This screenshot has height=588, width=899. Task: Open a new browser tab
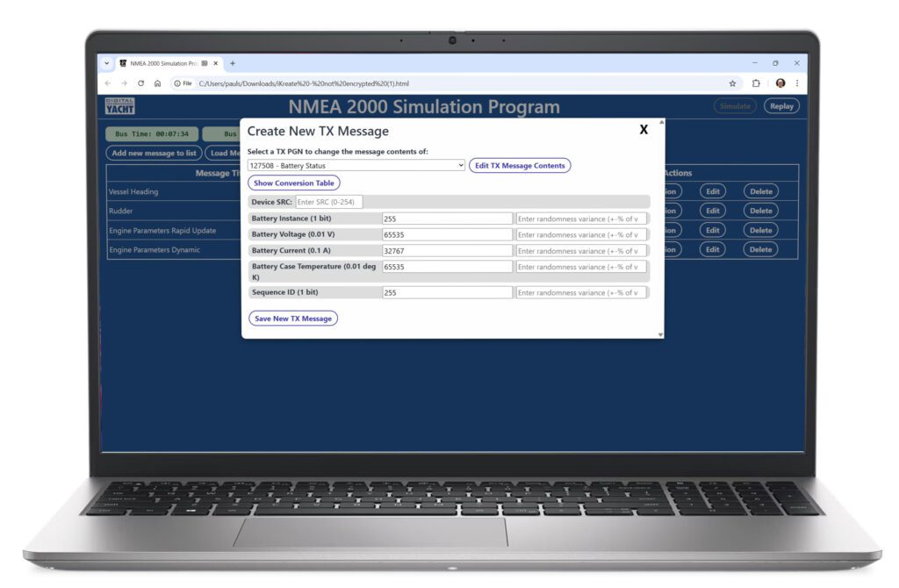tap(233, 63)
